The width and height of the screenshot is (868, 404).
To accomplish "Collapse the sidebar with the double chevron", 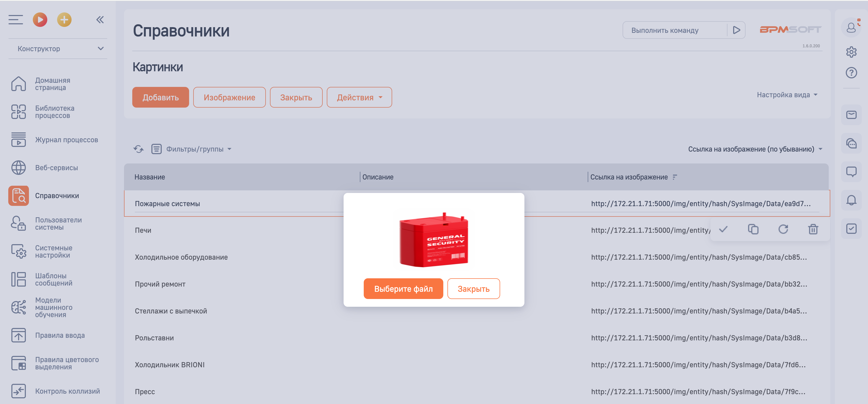I will tap(100, 20).
